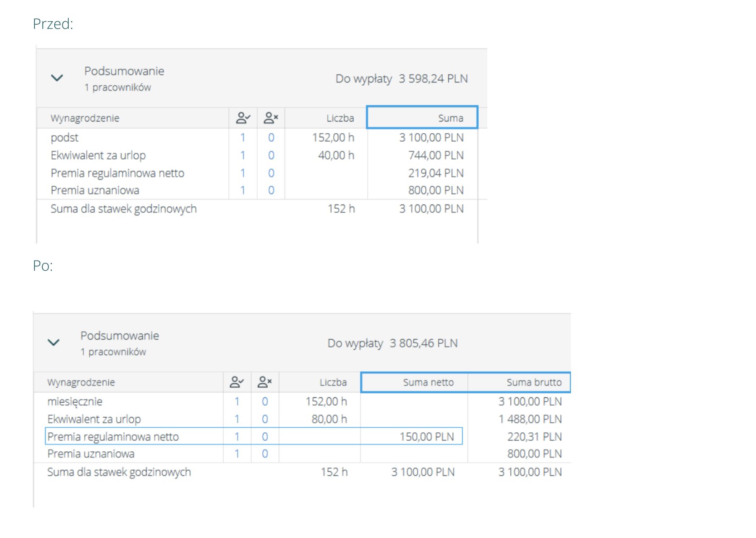
Task: Click the Wynagrodzenie header in the Po table
Action: [81, 382]
